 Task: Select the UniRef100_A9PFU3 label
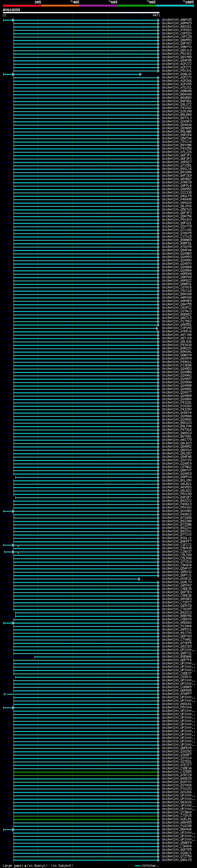pyautogui.click(x=176, y=478)
